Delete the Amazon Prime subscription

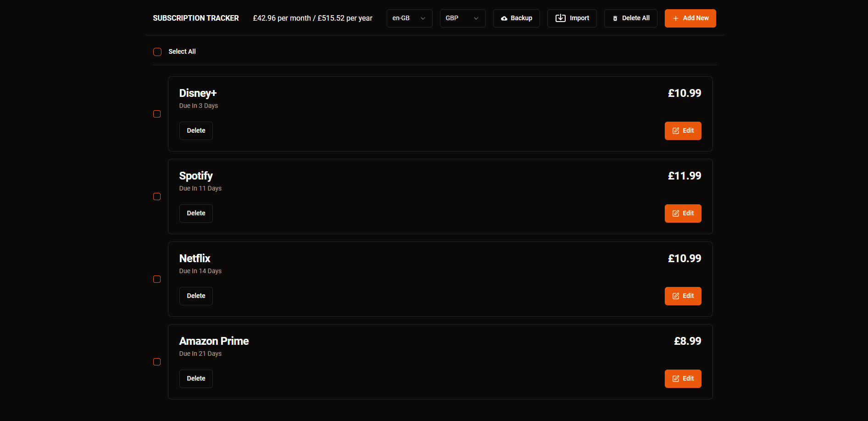(x=196, y=379)
